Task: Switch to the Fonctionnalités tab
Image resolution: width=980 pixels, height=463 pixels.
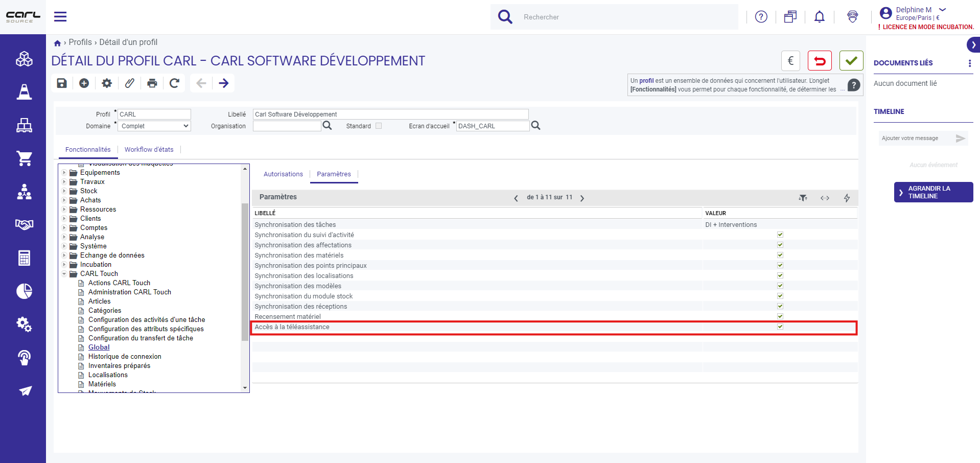Action: tap(88, 150)
